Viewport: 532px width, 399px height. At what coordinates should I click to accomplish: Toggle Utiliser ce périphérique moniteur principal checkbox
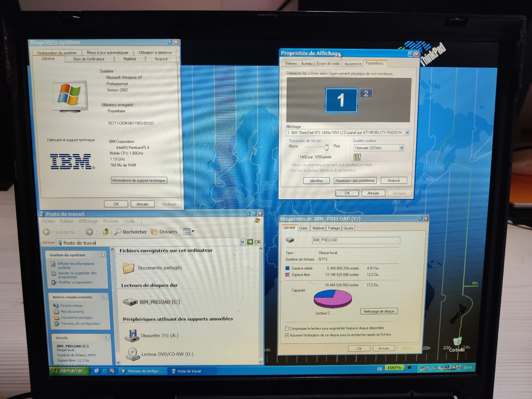tap(288, 165)
